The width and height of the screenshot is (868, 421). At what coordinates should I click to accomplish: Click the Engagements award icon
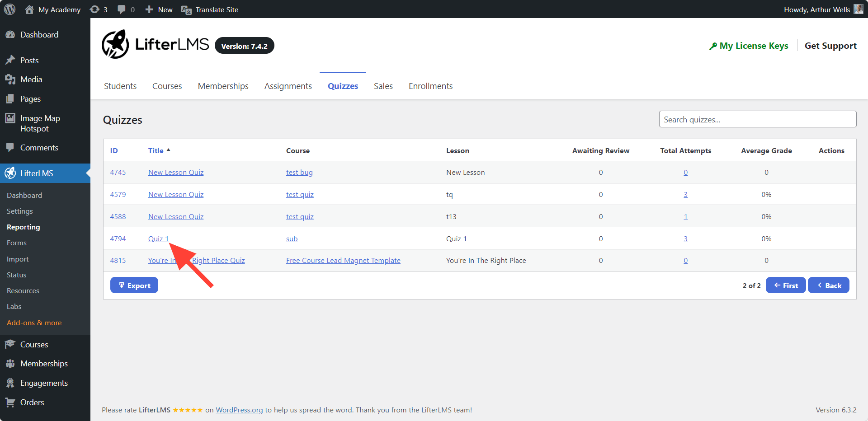tap(10, 383)
